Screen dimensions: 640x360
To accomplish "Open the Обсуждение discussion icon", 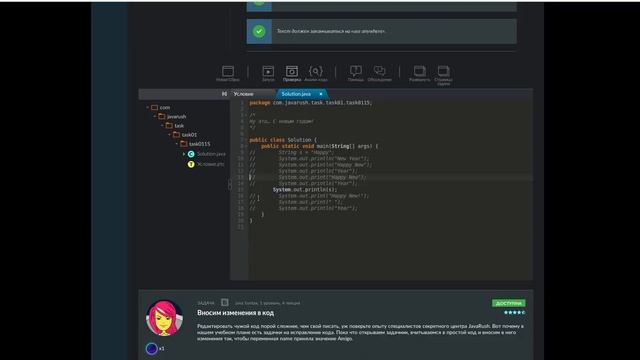I will [x=380, y=71].
